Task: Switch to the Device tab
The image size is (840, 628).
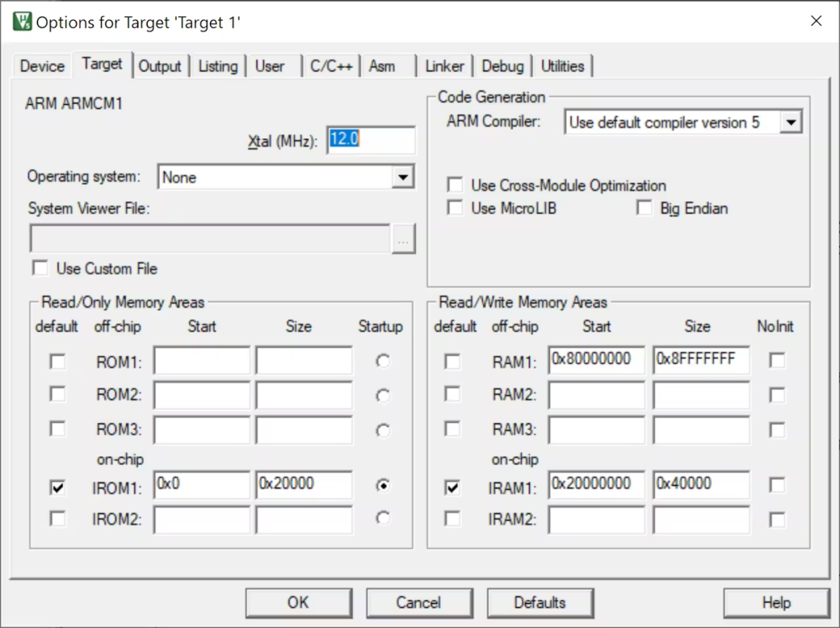Action: [x=42, y=66]
